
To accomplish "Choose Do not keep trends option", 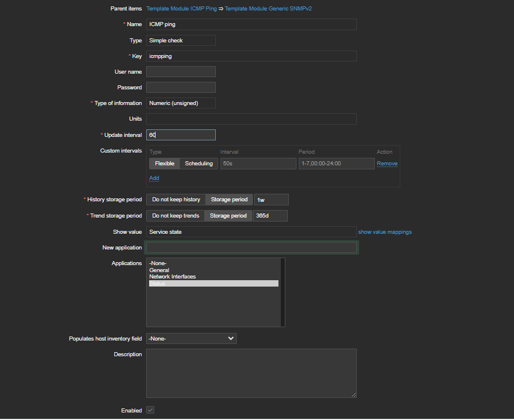I will click(175, 216).
